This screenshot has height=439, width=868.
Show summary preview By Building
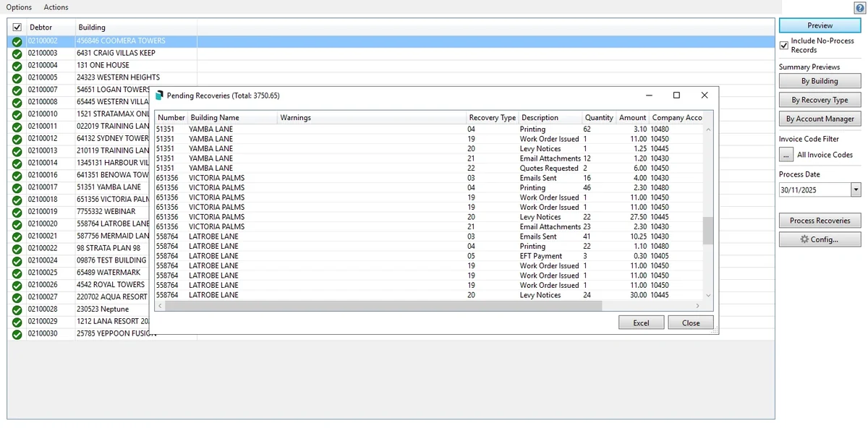click(820, 81)
